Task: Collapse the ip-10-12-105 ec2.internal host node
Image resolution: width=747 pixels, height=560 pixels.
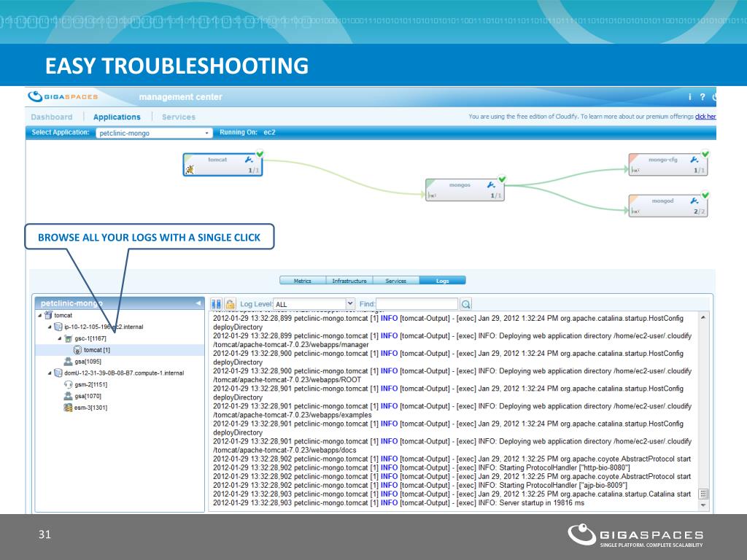Action: coord(50,327)
